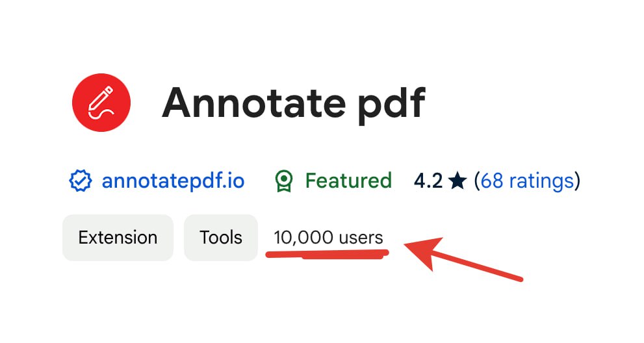
Task: Click the 10,000 users count text
Action: tap(328, 238)
